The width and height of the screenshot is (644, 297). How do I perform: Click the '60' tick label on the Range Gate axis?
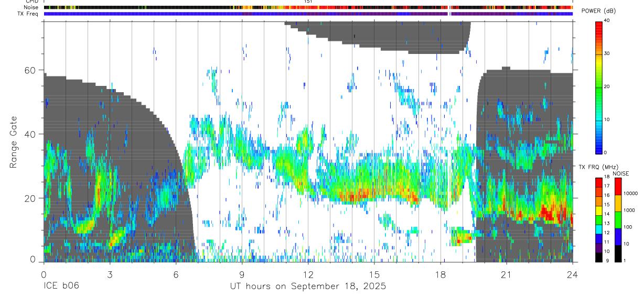pyautogui.click(x=30, y=70)
